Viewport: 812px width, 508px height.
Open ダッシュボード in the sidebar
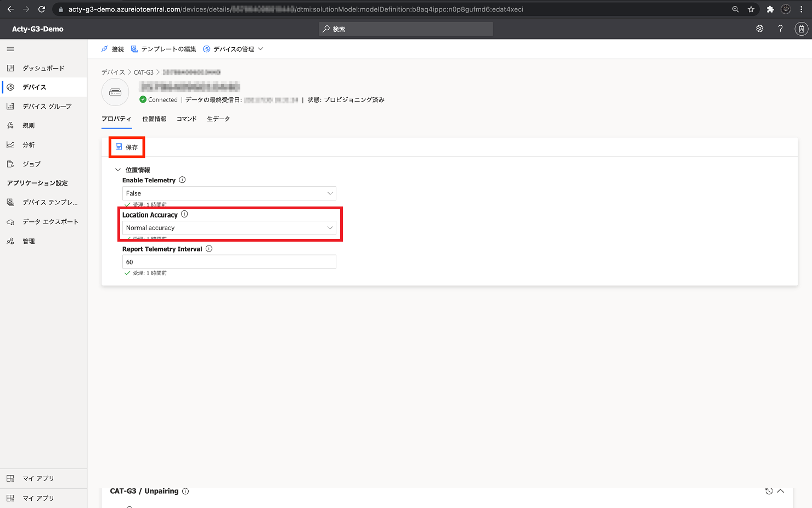43,68
